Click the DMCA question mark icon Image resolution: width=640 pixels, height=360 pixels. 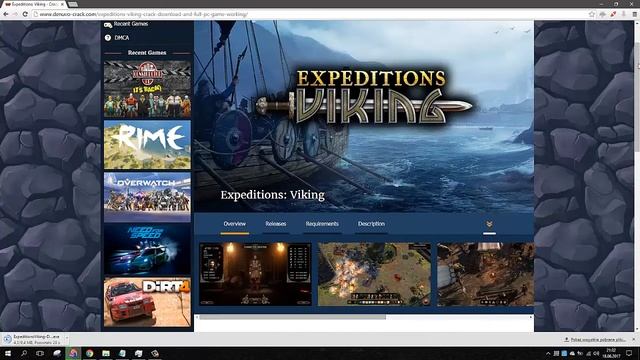click(108, 38)
